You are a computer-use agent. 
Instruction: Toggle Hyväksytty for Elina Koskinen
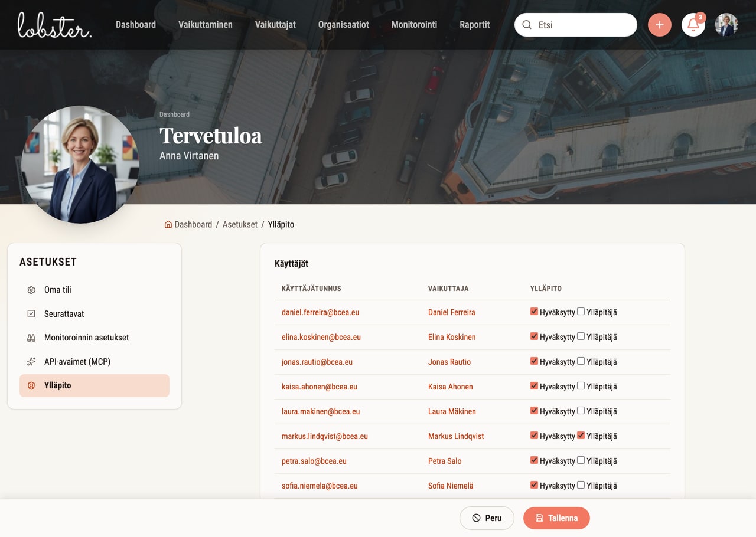point(534,336)
